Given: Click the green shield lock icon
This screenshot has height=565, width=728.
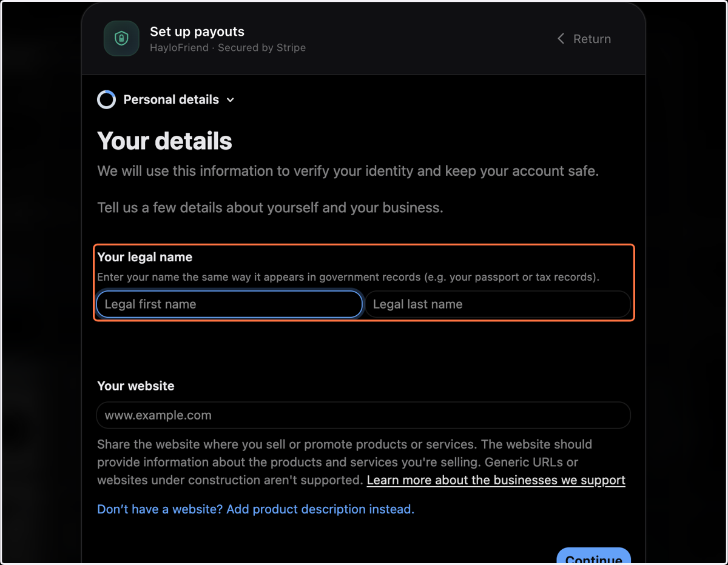Looking at the screenshot, I should click(121, 39).
